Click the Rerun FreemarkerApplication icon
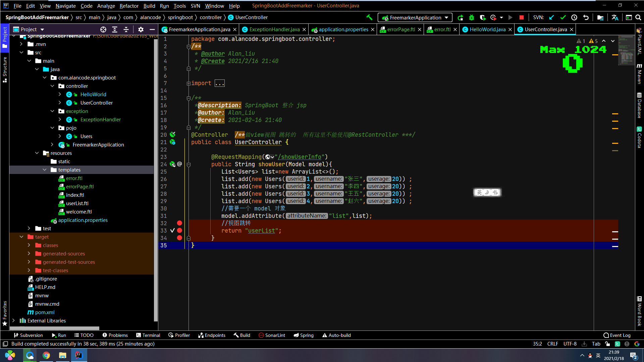This screenshot has height=362, width=644. click(460, 17)
